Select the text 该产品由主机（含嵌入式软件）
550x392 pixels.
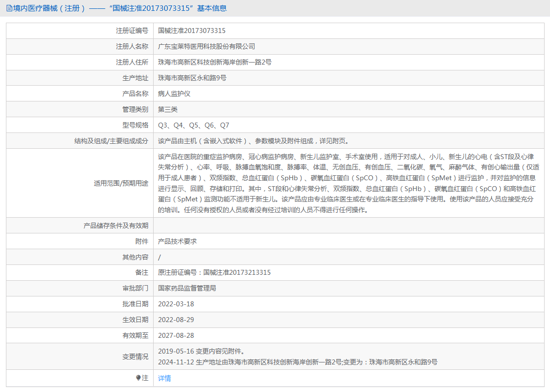(202, 141)
